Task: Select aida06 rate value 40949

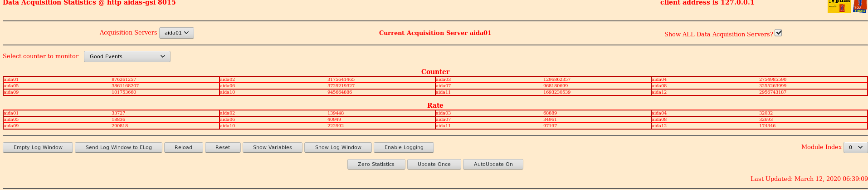Action: click(x=334, y=120)
